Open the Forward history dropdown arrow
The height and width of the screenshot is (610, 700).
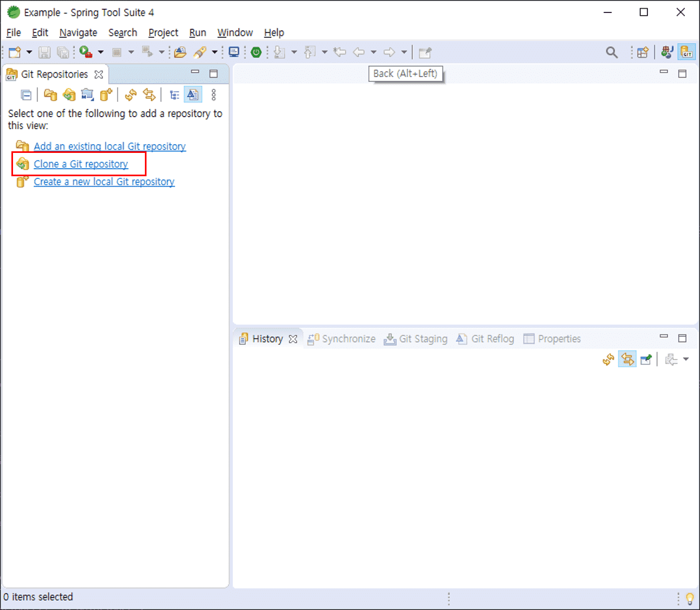(404, 52)
